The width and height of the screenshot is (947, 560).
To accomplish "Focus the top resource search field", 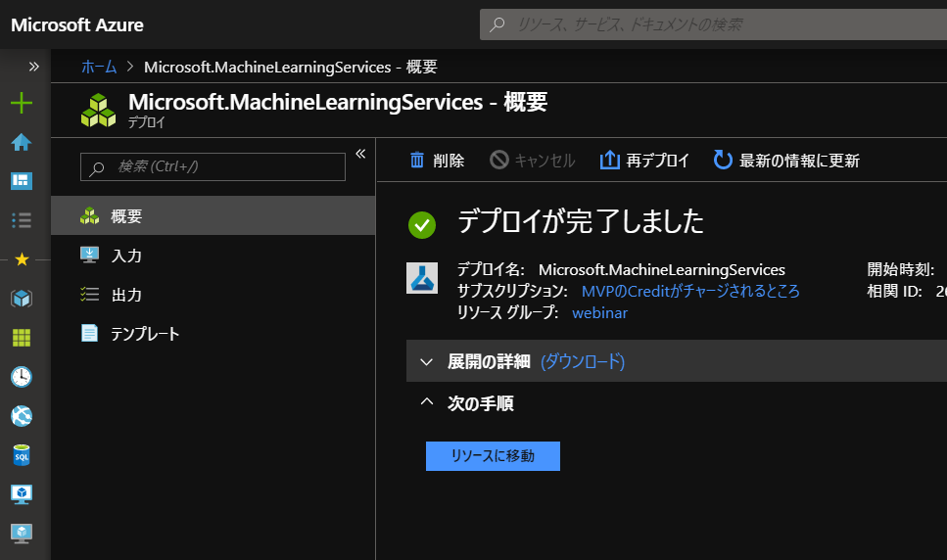I will coord(713,24).
